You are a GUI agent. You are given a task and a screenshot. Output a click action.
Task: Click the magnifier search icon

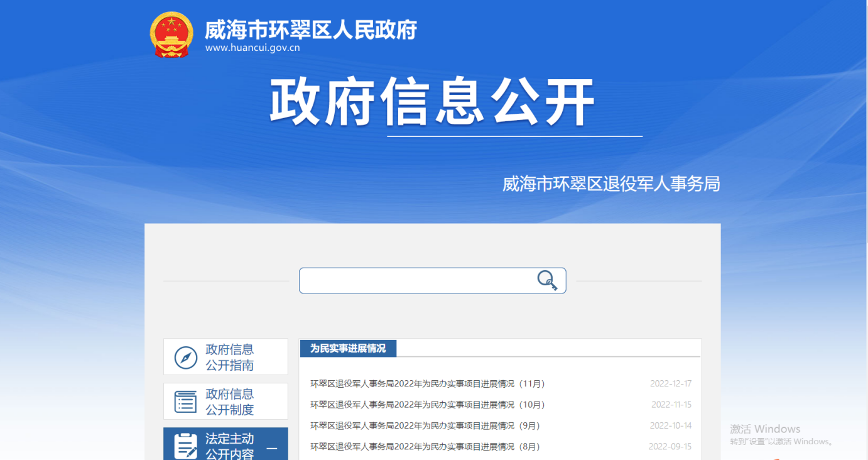click(x=547, y=280)
